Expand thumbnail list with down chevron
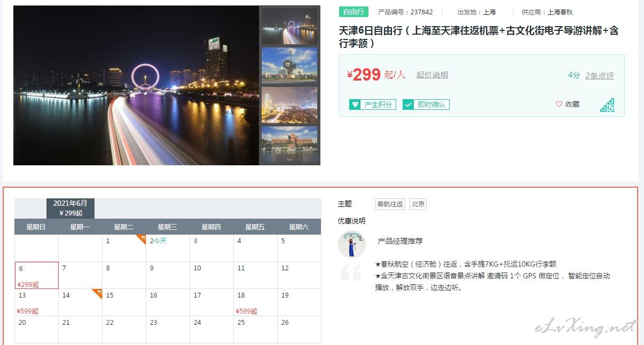This screenshot has width=644, height=345. [289, 159]
